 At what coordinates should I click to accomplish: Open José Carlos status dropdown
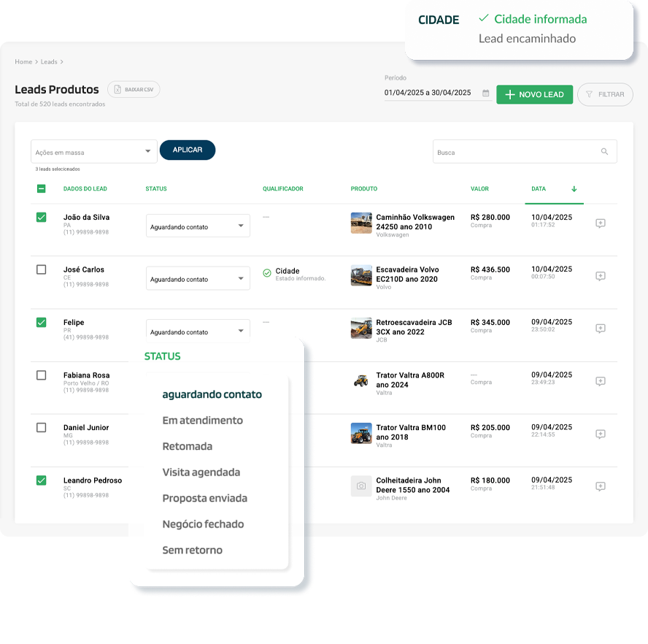[198, 278]
